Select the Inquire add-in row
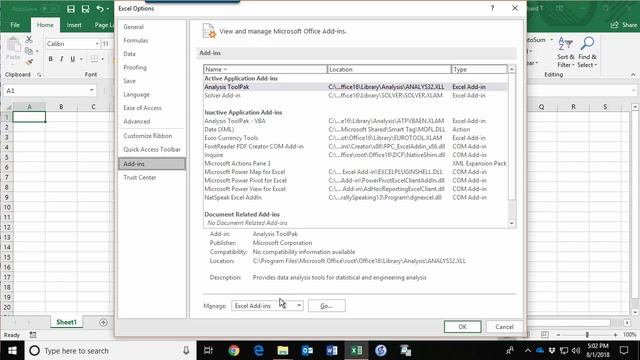Image resolution: width=640 pixels, height=360 pixels. [356, 155]
